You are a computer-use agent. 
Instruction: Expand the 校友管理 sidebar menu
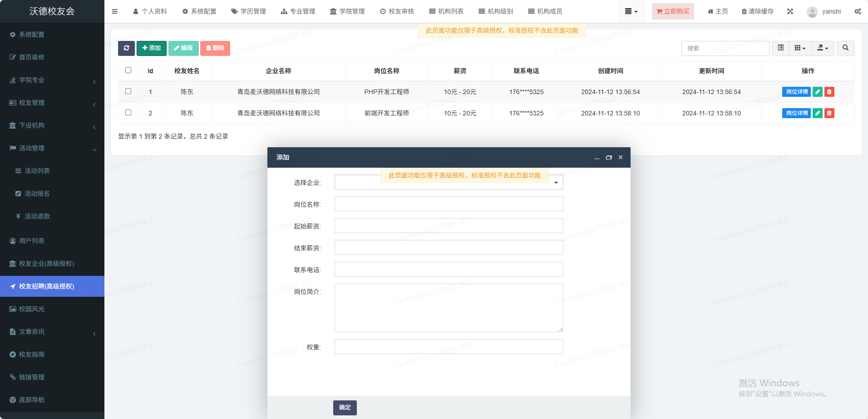click(x=52, y=103)
